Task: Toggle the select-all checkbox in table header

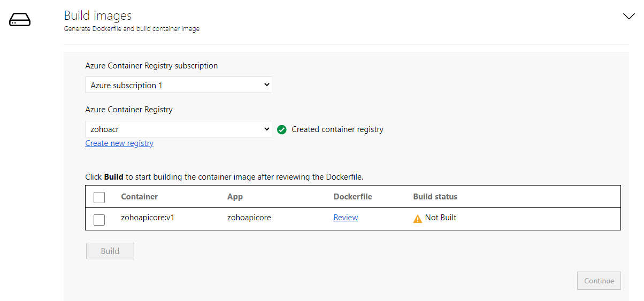Action: (x=99, y=197)
